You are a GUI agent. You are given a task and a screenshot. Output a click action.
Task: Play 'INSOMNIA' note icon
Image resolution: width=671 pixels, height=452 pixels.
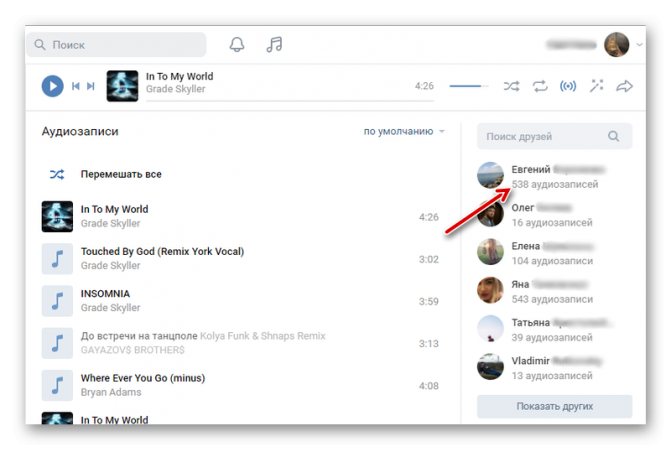(x=57, y=301)
